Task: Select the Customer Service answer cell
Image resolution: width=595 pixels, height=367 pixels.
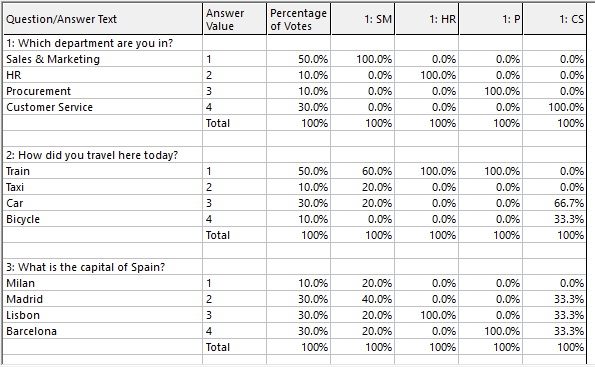Action: 102,107
